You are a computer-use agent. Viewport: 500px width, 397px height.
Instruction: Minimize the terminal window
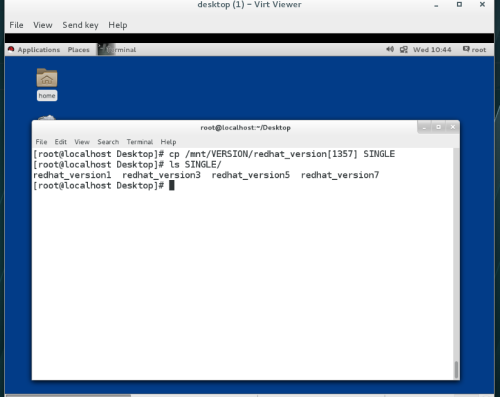(x=424, y=127)
